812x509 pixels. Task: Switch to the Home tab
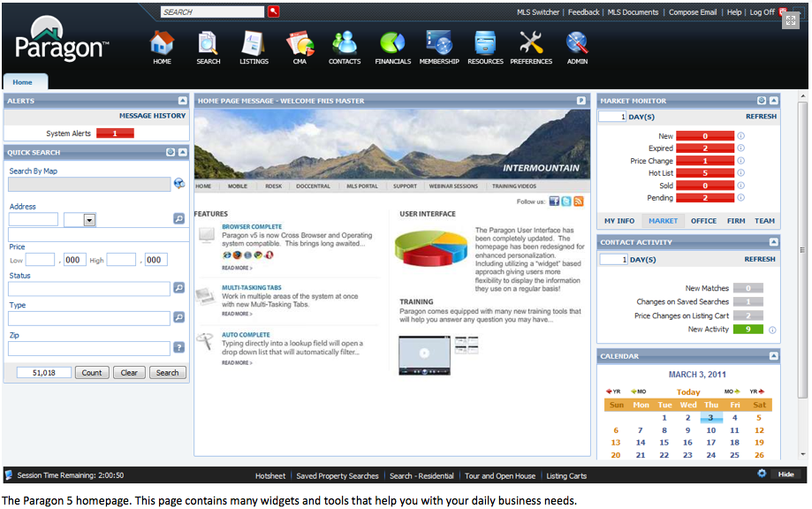pyautogui.click(x=25, y=82)
